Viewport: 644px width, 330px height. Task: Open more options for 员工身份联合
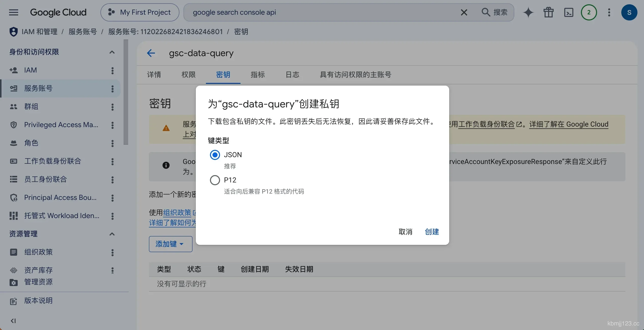click(x=113, y=180)
